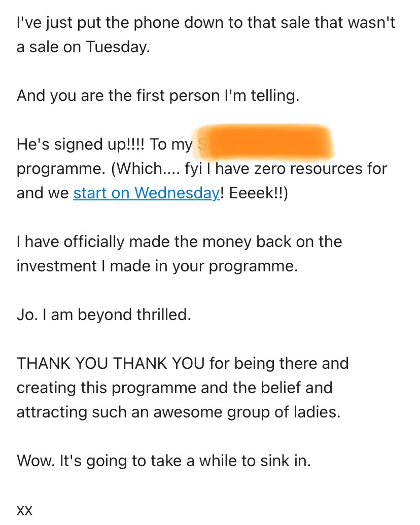This screenshot has width=420, height=525.
Task: Click the "xx" sign-off at the bottom
Action: coord(24,510)
